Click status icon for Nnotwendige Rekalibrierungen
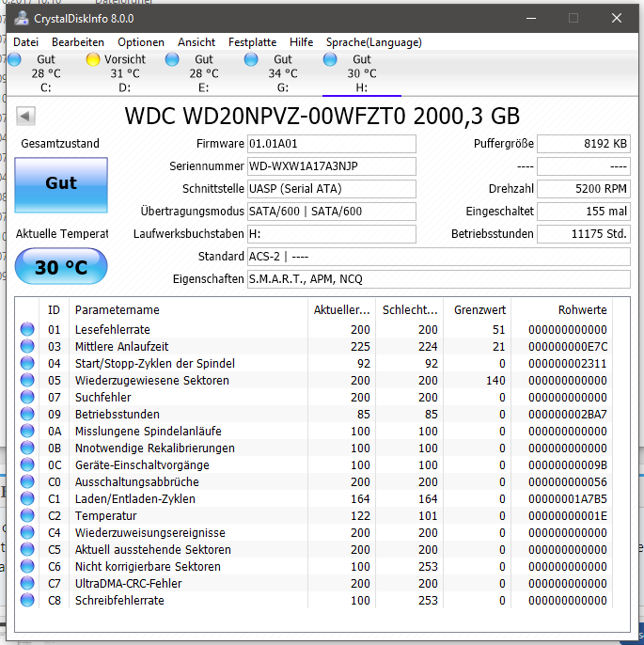This screenshot has height=645, width=644. pos(27,448)
